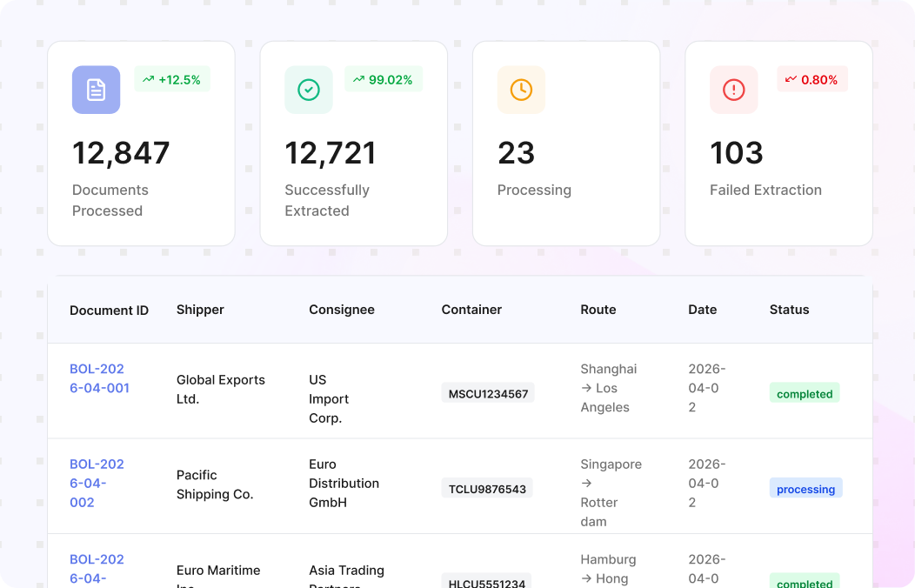Click the 99.02% success rate badge

(x=384, y=79)
